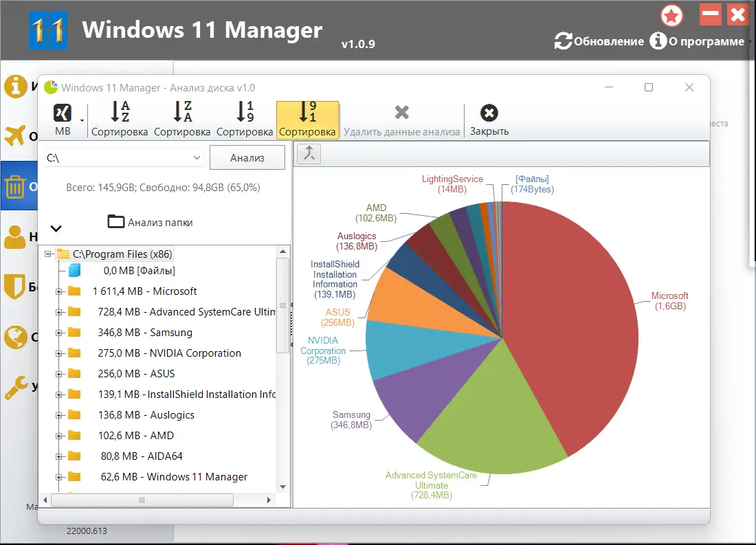
Task: Sort folders in reverse Z to A order
Action: click(x=182, y=120)
